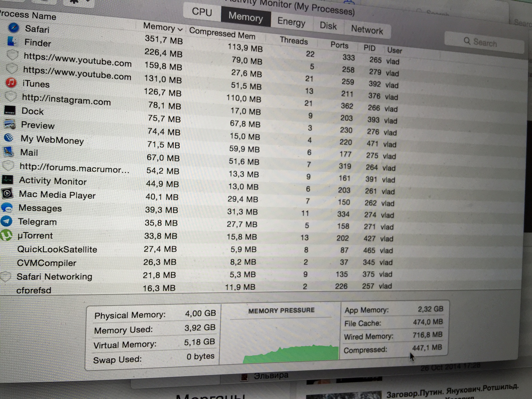This screenshot has height=399, width=532.
Task: Select the http://instagram.com process name
Action: (x=66, y=99)
